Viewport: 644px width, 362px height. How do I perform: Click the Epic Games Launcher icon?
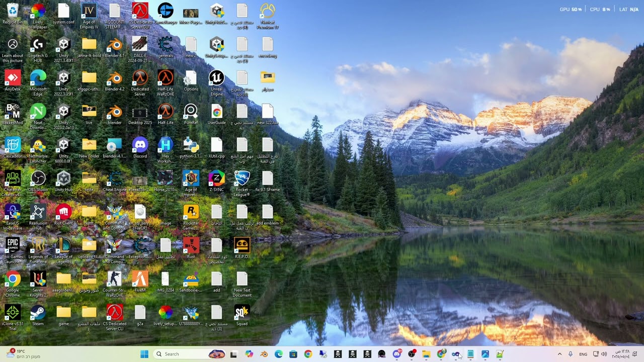tap(13, 251)
